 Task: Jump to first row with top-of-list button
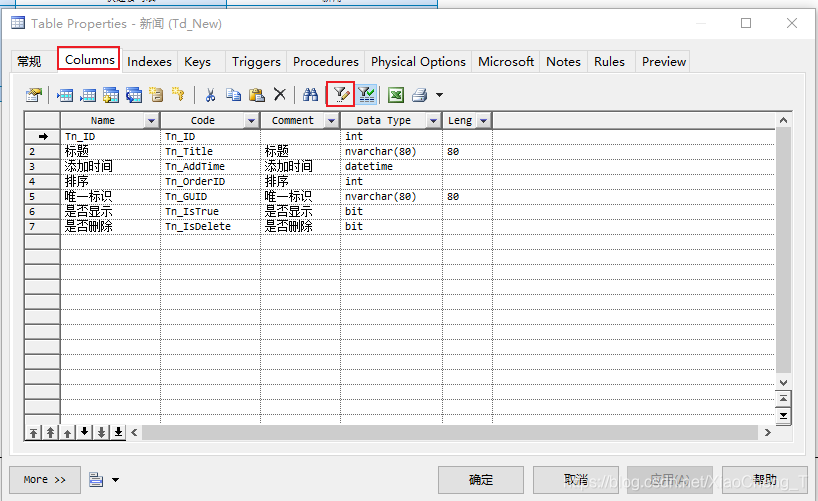(x=783, y=399)
